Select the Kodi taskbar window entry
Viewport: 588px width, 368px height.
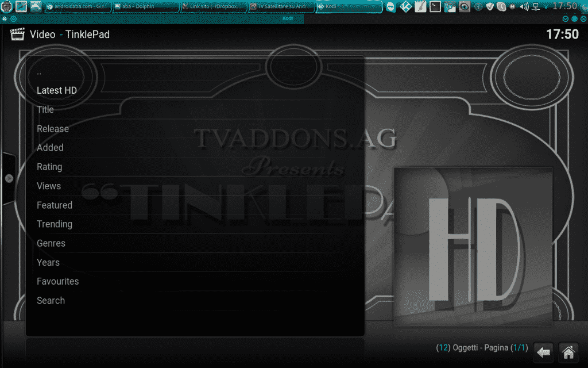349,6
